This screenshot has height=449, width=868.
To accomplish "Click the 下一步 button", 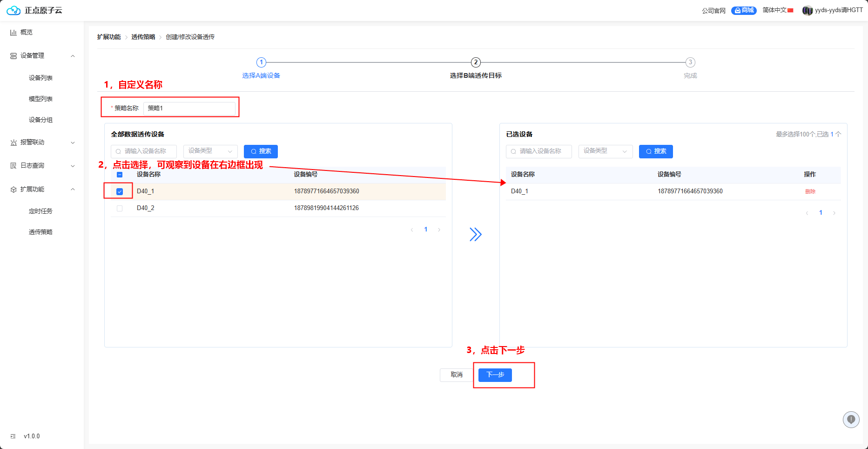I will 495,375.
